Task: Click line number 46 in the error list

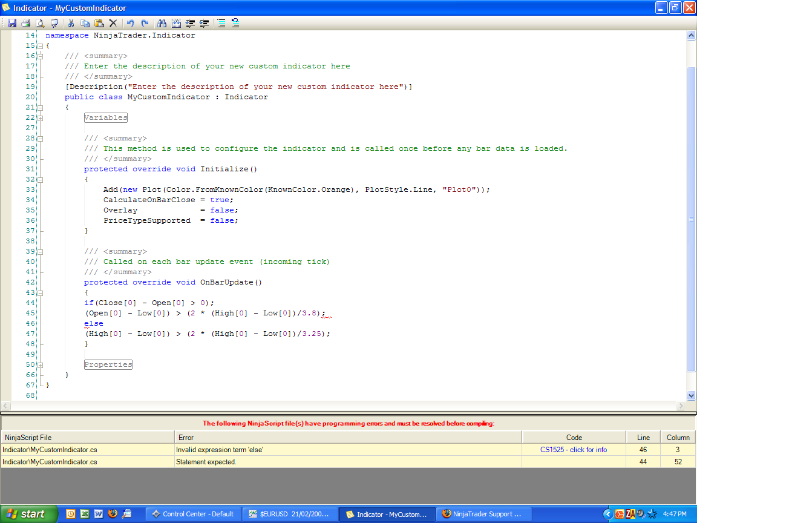Action: [643, 450]
